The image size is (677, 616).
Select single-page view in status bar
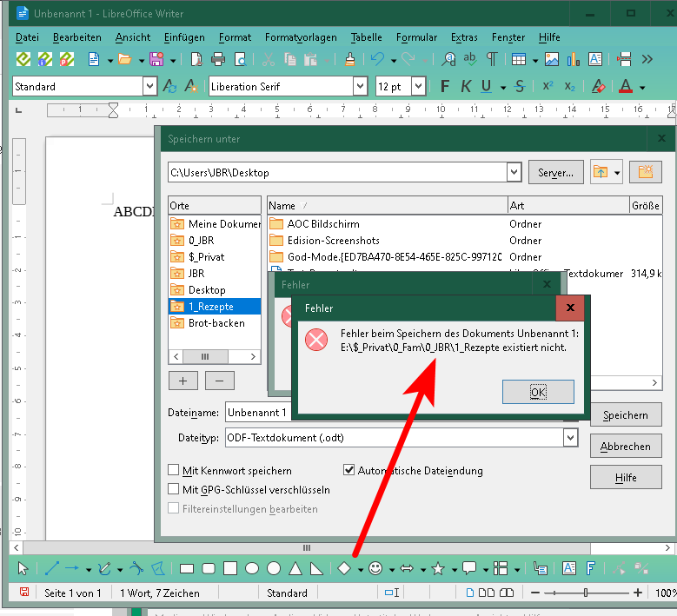pos(470,593)
